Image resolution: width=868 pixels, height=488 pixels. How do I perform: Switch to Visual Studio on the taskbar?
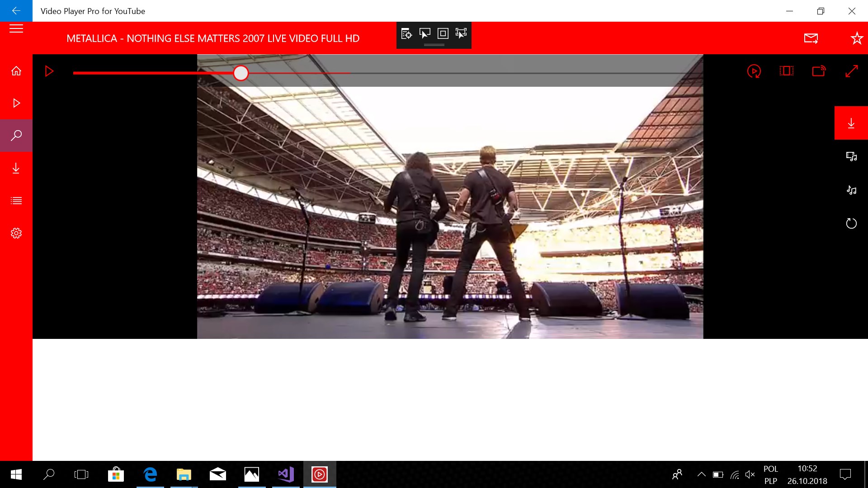[x=286, y=474]
